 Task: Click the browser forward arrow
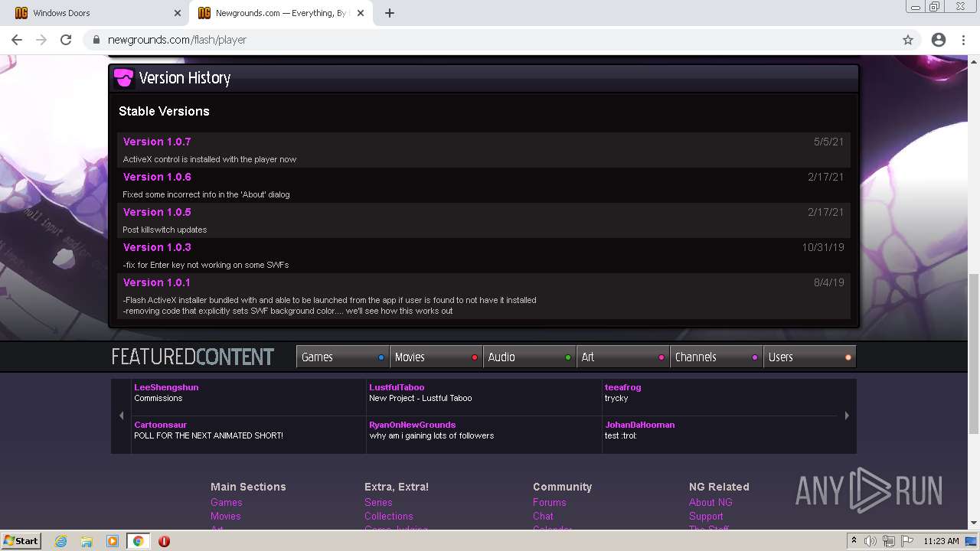click(41, 40)
